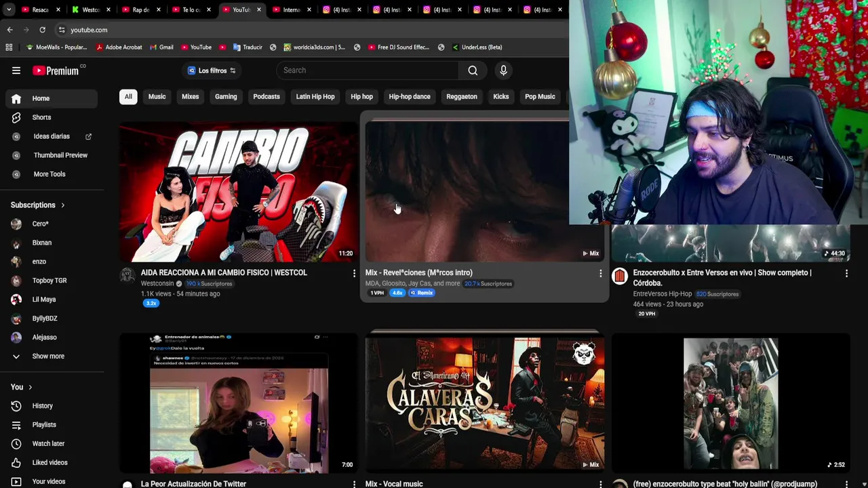Open Thumbnail Preview sidebar item
The width and height of the screenshot is (868, 488).
point(52,155)
